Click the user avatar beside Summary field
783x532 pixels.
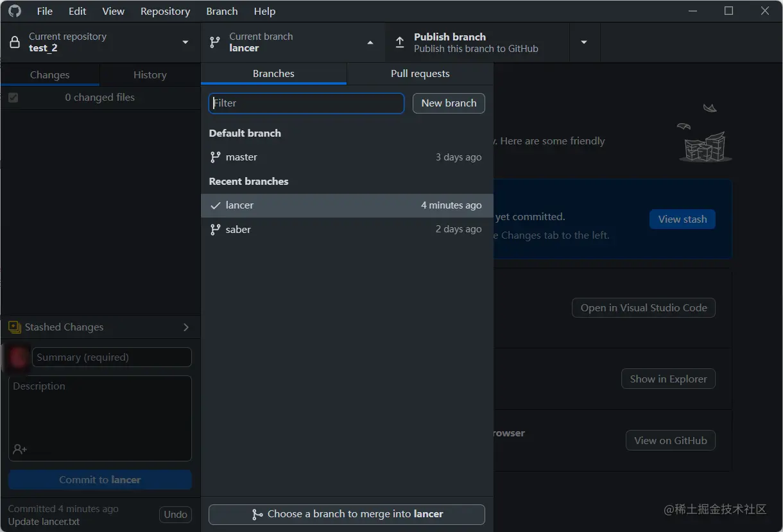(x=18, y=357)
